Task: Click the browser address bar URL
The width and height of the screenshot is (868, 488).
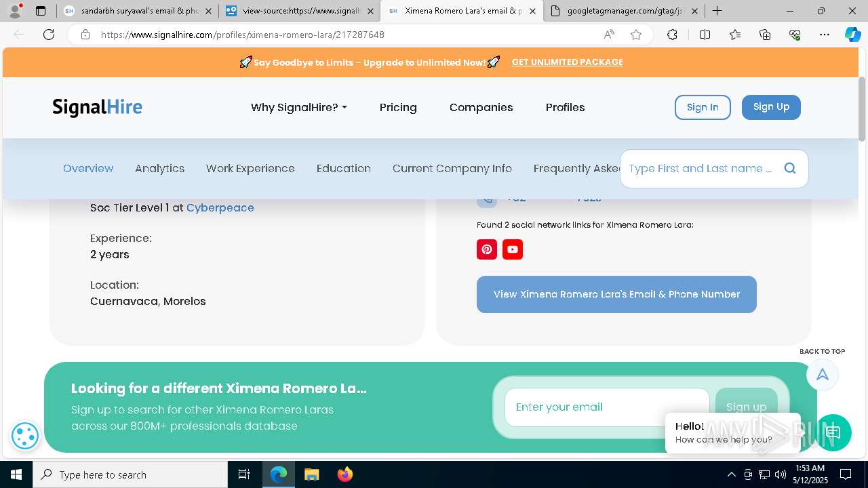Action: click(x=243, y=35)
